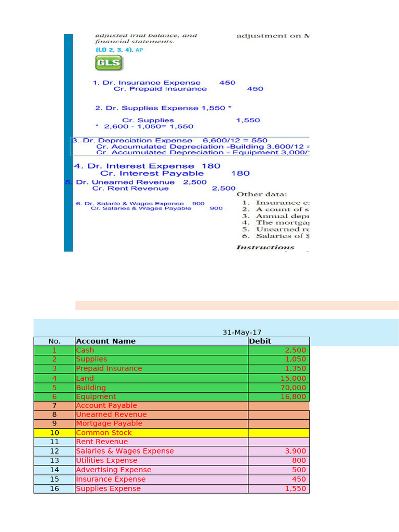The width and height of the screenshot is (399, 532).
Task: Select the 'Cash' account name cell
Action: click(162, 350)
